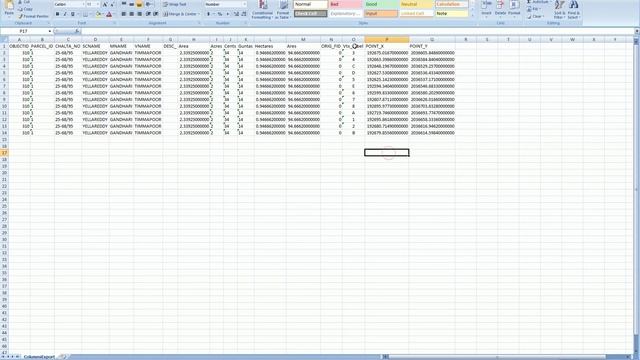Apply the Input cell style
This screenshot has height=360, width=640.
click(x=381, y=14)
